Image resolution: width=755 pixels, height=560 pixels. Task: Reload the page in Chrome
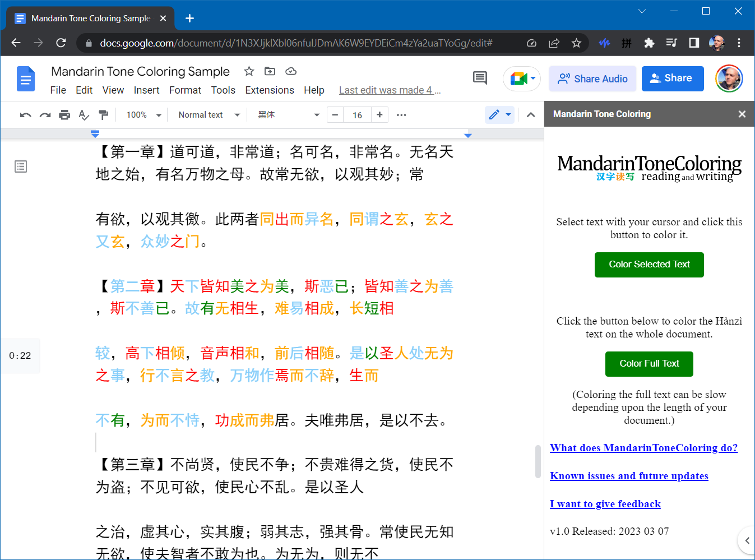click(x=61, y=43)
